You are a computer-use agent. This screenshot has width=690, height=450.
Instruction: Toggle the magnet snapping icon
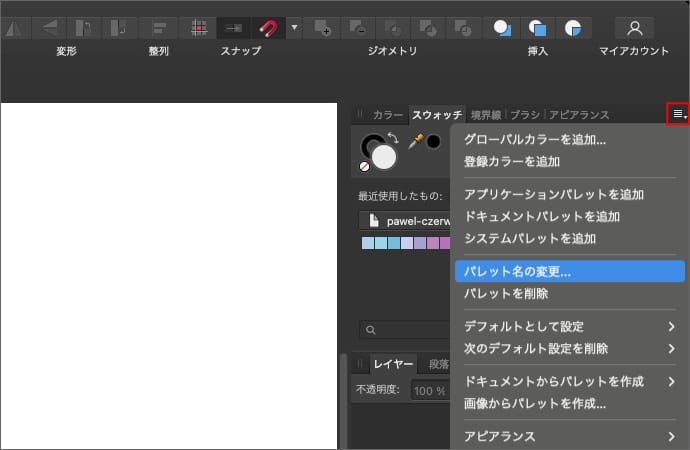click(267, 26)
